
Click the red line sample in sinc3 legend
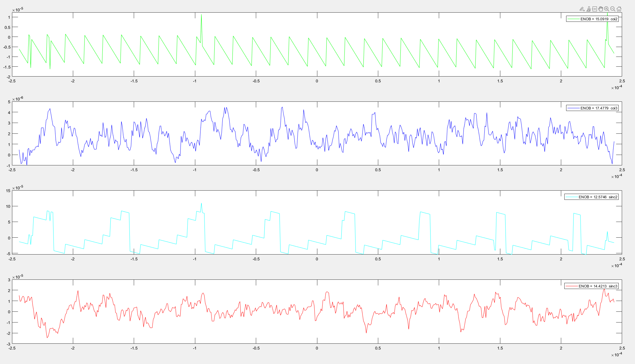point(571,286)
